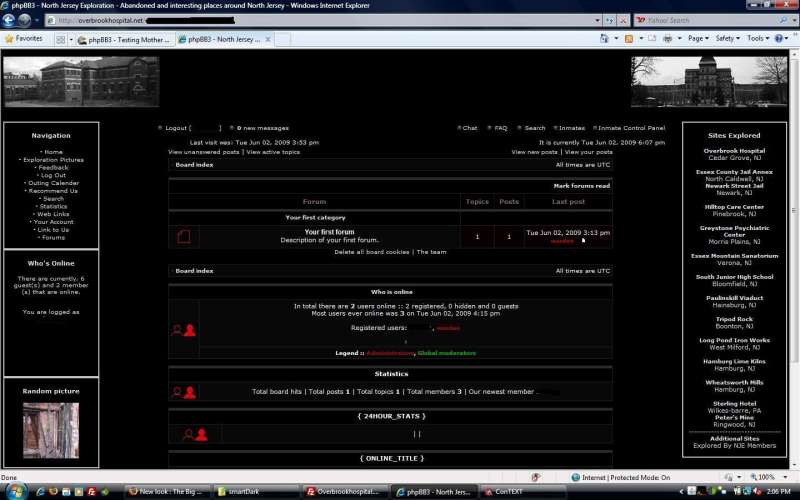Expand the Safety dropdown menu

coord(727,39)
